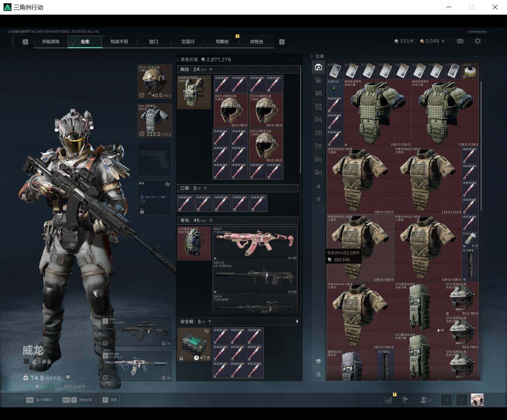Click the 231M currency balance
Image resolution: width=507 pixels, height=420 pixels.
point(404,41)
